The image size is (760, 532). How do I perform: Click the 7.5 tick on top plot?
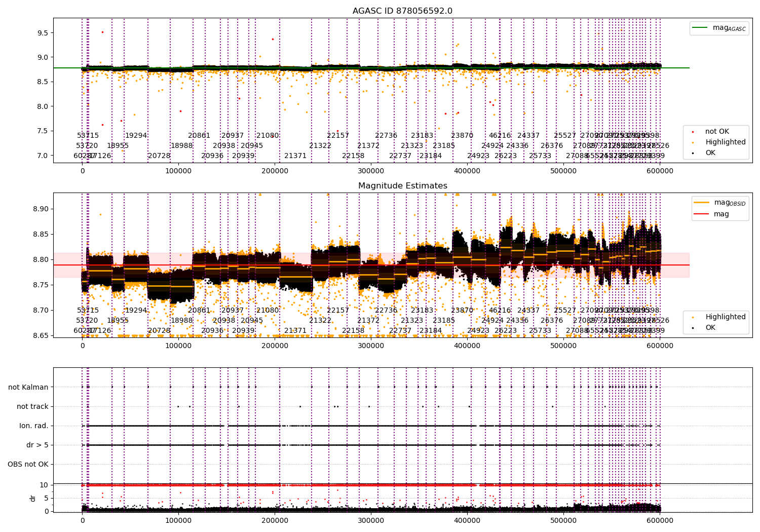43,131
